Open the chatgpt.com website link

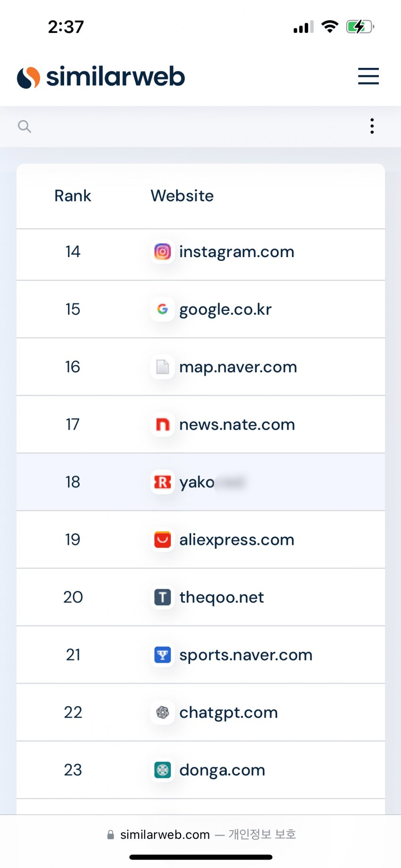click(228, 712)
